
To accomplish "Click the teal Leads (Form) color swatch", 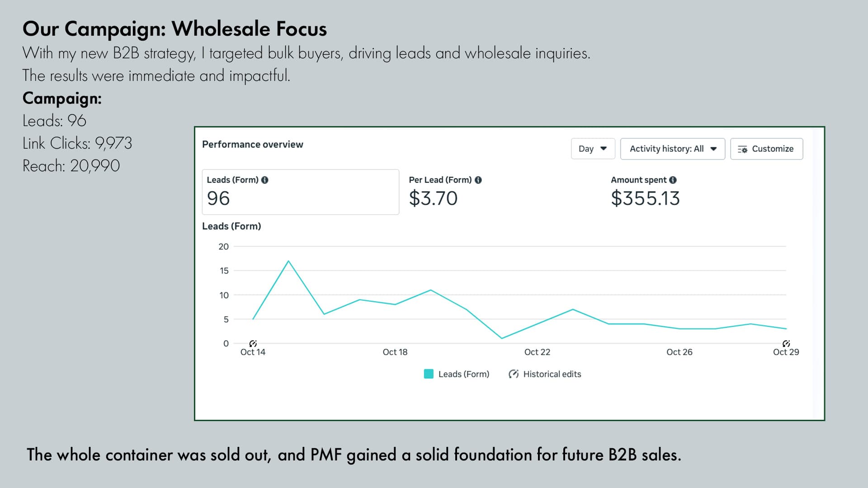I will pos(428,374).
